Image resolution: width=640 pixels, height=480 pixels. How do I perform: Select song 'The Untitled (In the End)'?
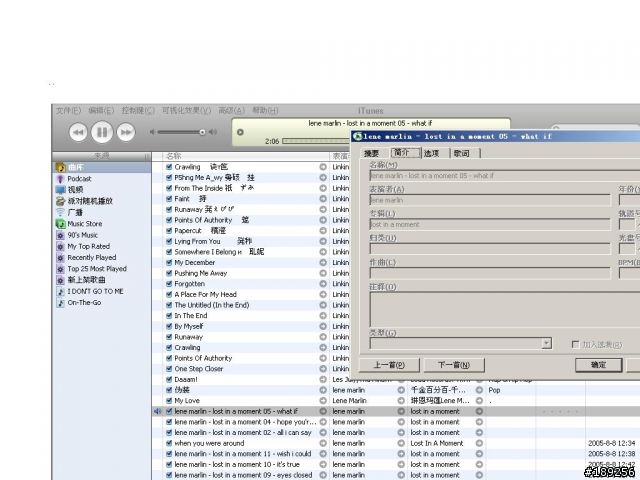212,305
